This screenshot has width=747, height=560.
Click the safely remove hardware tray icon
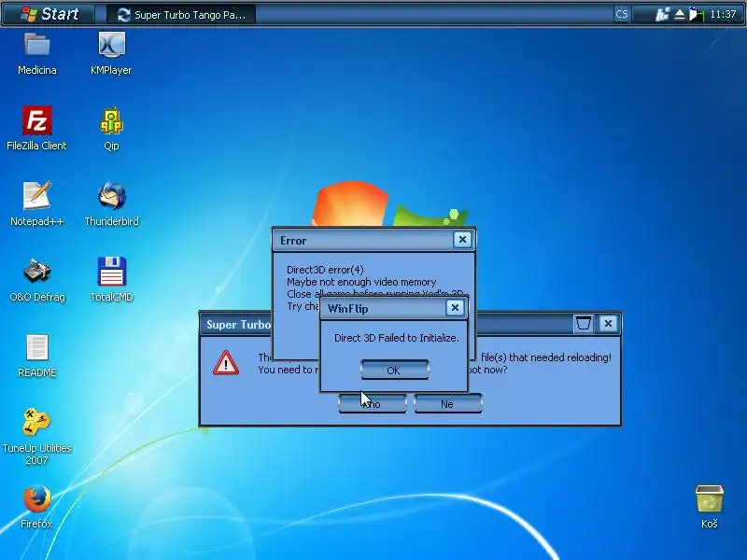tap(680, 15)
